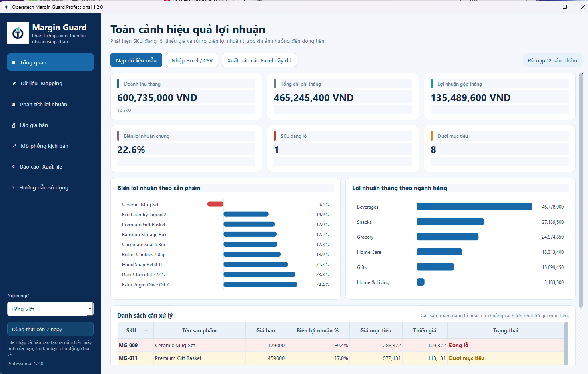Open the Ngôn ngữ language dropdown
The height and width of the screenshot is (374, 588).
tap(50, 309)
